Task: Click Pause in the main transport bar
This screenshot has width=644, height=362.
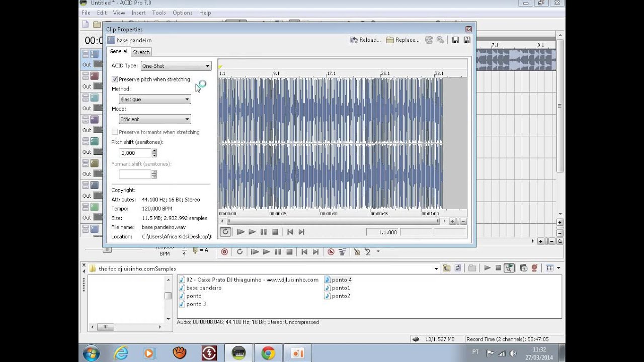Action: pyautogui.click(x=278, y=252)
